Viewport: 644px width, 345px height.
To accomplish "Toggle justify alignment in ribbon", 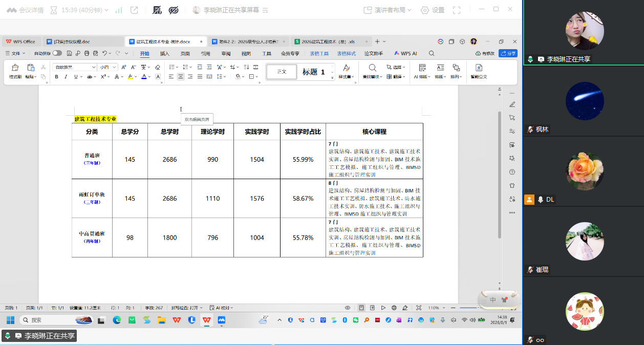I will pos(200,77).
